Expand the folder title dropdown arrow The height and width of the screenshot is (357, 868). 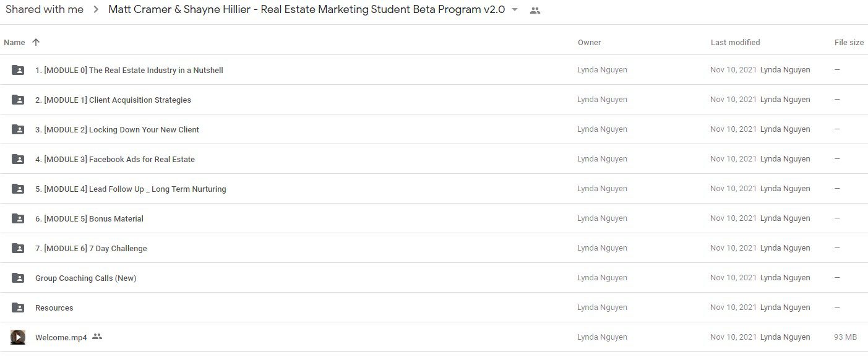point(515,10)
